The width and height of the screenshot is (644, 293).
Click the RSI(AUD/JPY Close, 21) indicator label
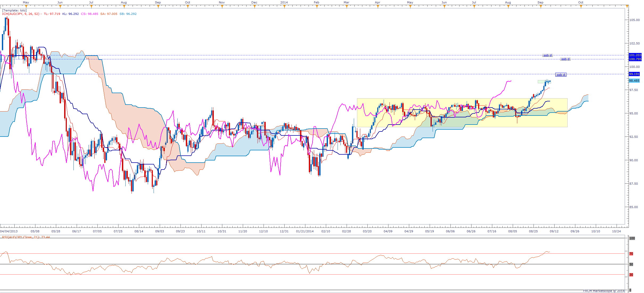pos(21,237)
